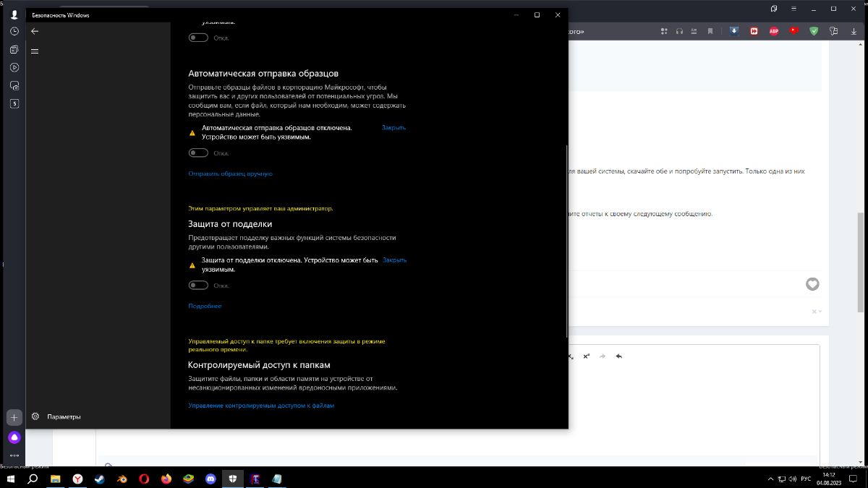868x488 pixels.
Task: Click the headphones read-aloud icon
Action: (679, 31)
